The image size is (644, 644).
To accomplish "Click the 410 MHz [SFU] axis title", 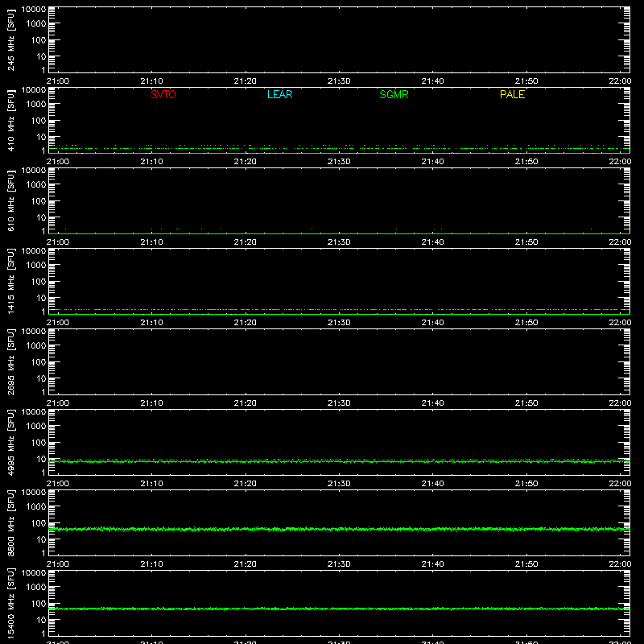I will pos(11,120).
